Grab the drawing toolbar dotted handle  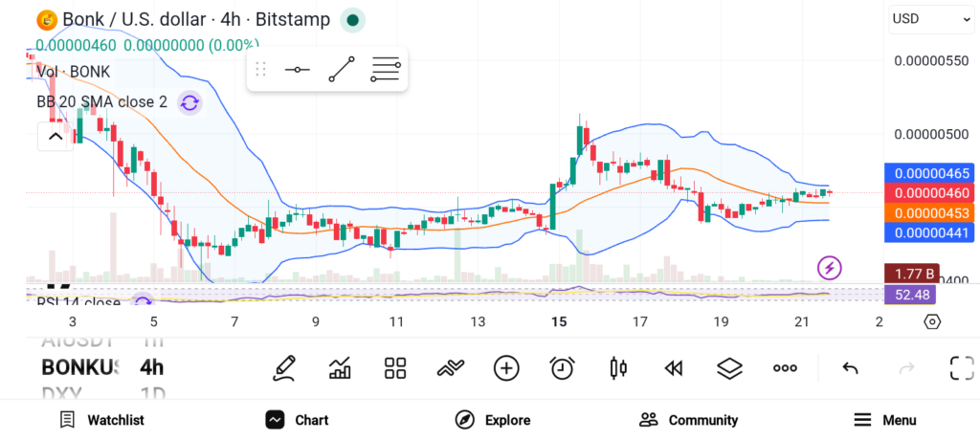260,69
